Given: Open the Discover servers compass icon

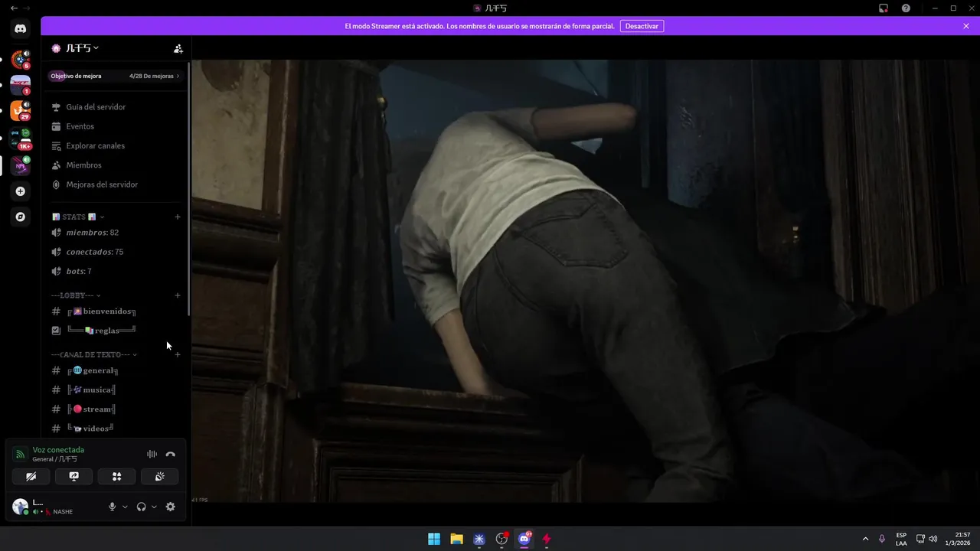Looking at the screenshot, I should click(x=21, y=217).
